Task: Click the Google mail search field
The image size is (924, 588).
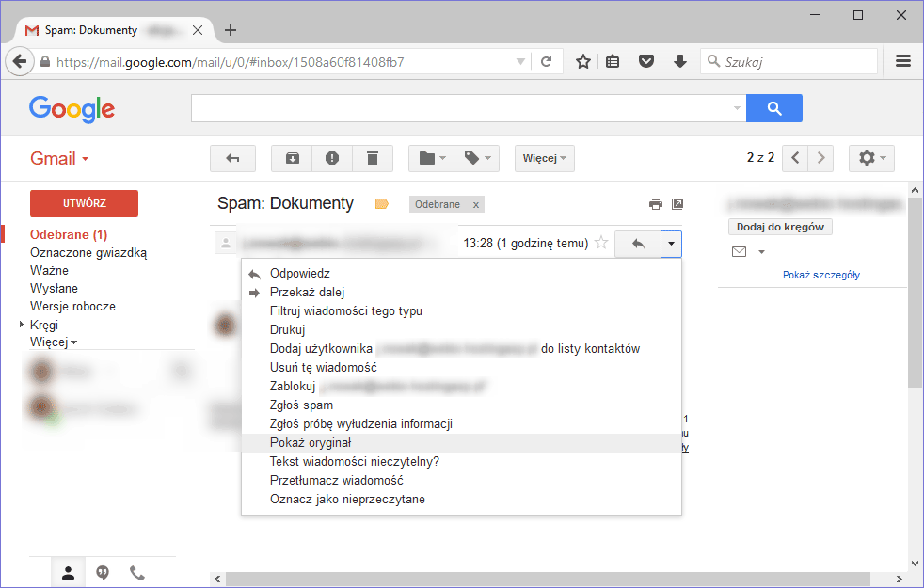Action: pyautogui.click(x=461, y=108)
